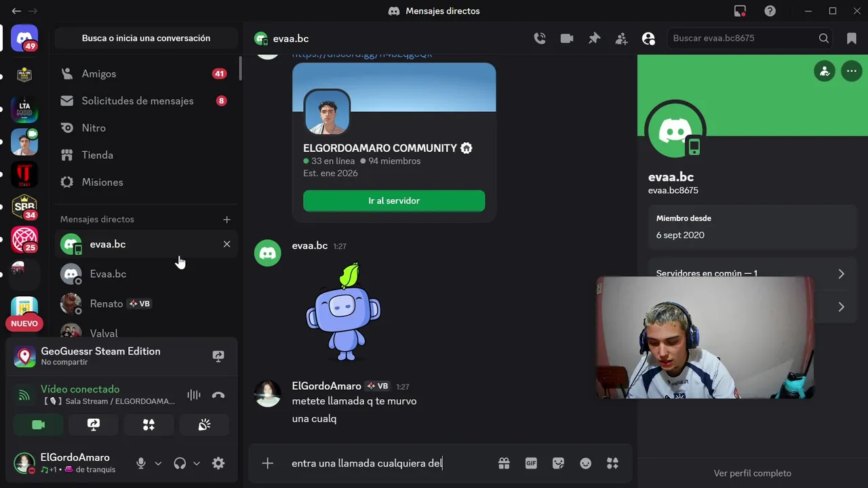Open the server with 25 notifications
The image size is (868, 488).
coord(24,240)
